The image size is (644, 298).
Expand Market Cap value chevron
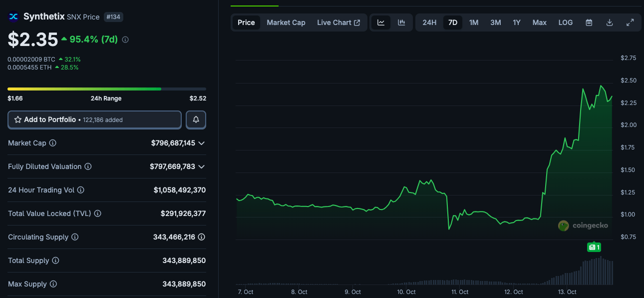[202, 143]
